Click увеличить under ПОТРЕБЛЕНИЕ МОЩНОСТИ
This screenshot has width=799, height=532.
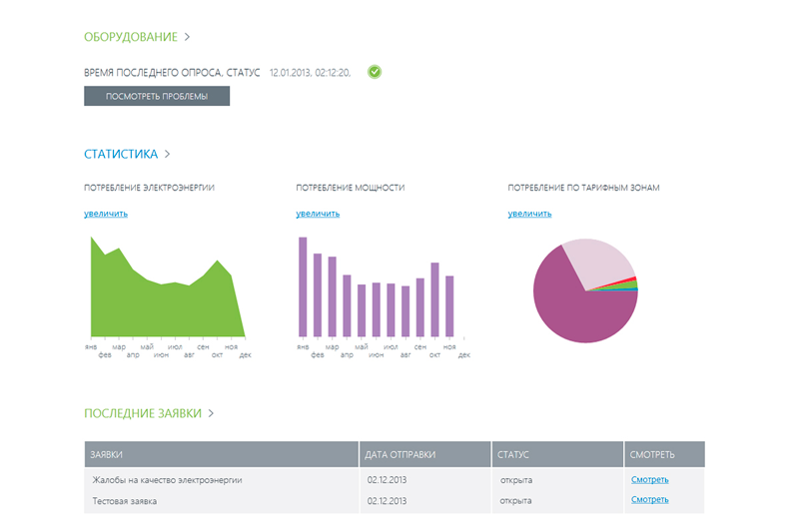[x=318, y=214]
